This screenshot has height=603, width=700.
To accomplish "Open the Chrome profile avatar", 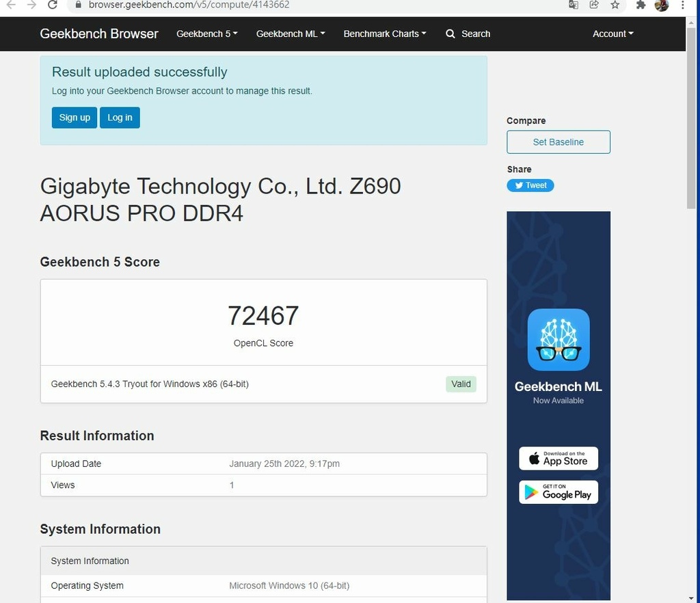I will [662, 5].
